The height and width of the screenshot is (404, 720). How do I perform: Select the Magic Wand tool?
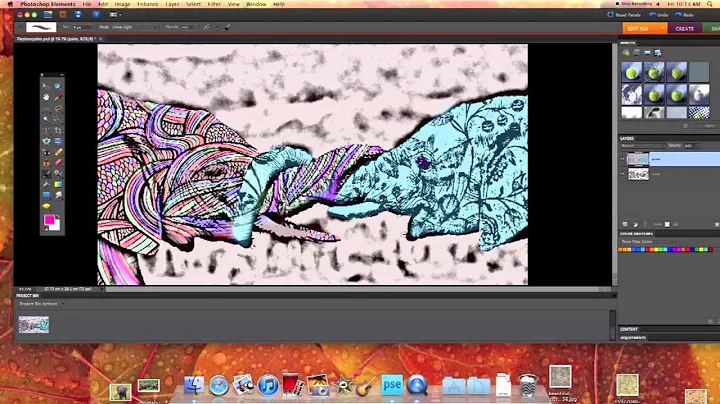pyautogui.click(x=46, y=119)
